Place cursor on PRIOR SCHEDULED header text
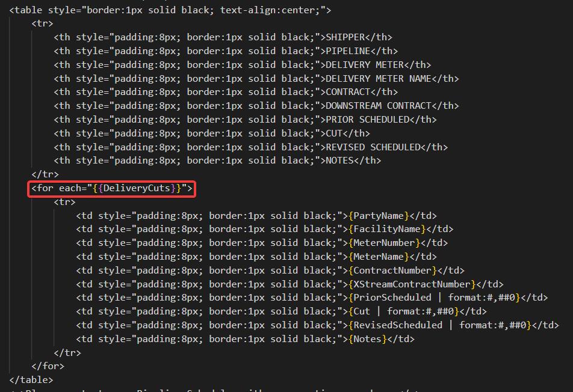Image resolution: width=573 pixels, height=392 pixels. [367, 120]
